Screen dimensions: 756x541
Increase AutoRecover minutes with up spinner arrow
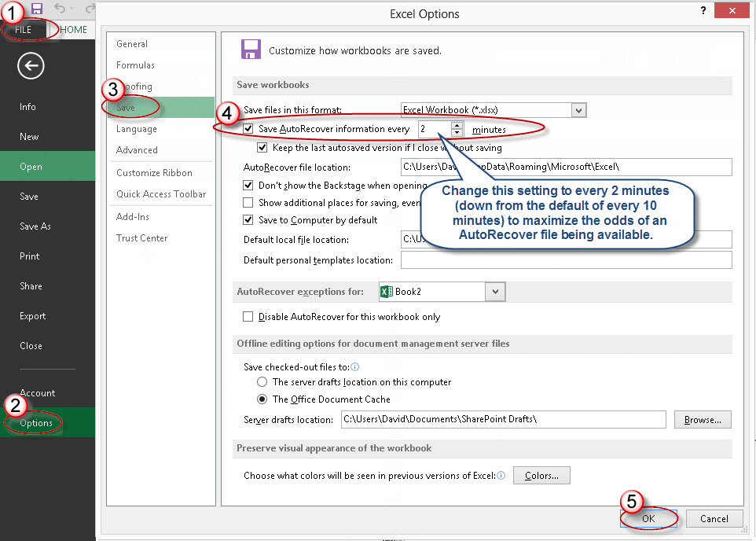457,125
